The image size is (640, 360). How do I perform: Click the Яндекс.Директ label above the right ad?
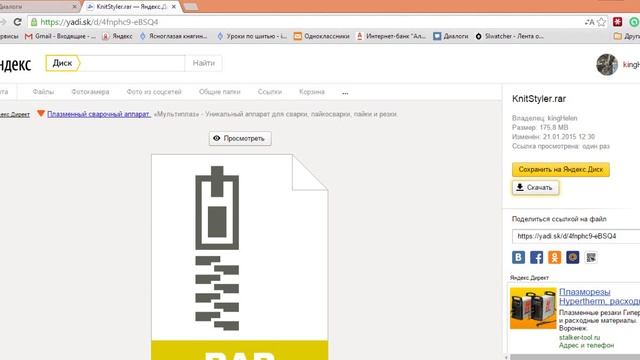coord(529,278)
